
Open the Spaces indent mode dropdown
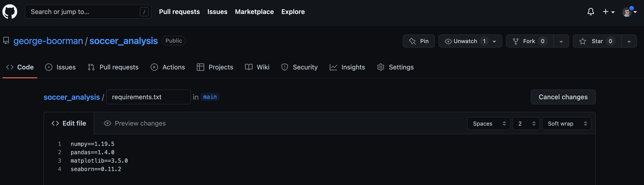click(488, 123)
